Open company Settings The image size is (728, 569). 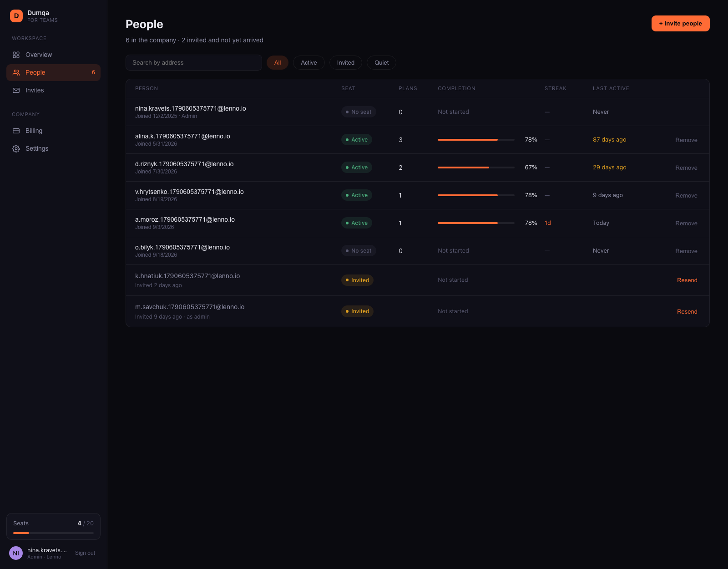point(53,148)
